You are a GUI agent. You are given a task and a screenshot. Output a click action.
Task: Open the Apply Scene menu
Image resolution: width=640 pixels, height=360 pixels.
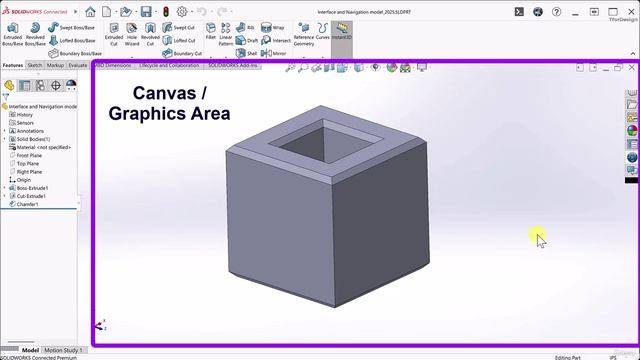(x=405, y=68)
